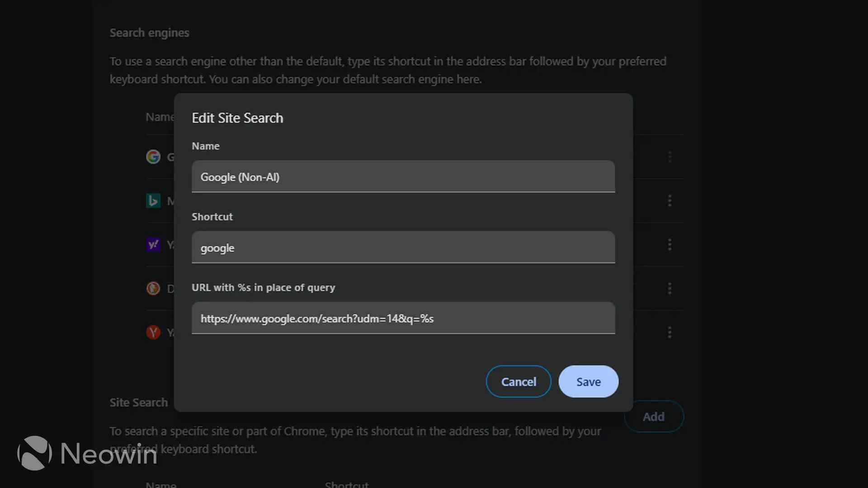Screen dimensions: 868x488
Task: Click the Yahoo search engine icon
Action: [x=153, y=244]
